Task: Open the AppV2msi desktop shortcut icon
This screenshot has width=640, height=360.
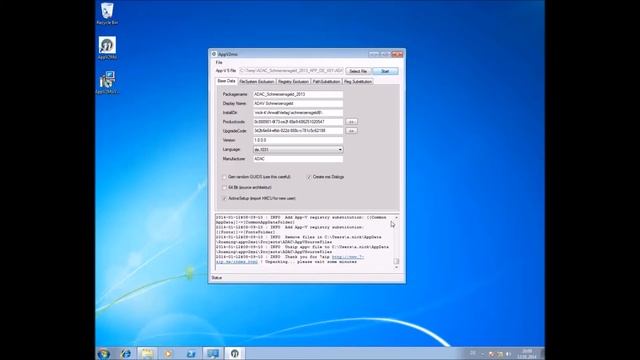Action: pos(107,48)
